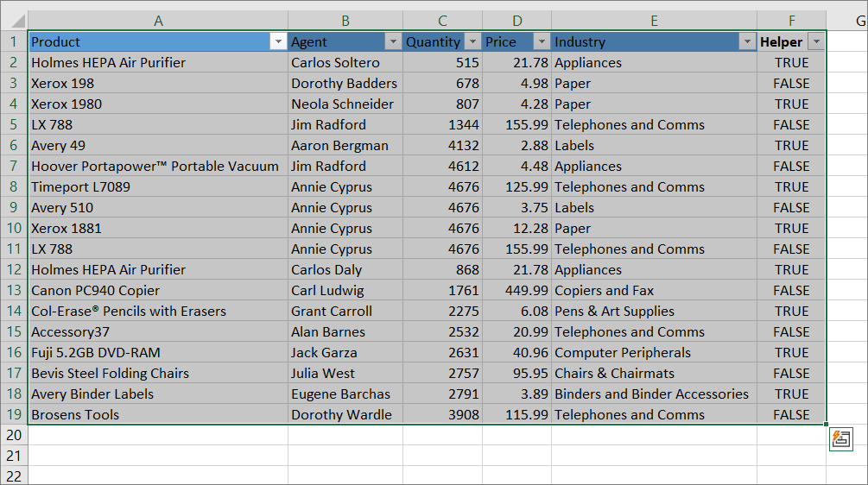The height and width of the screenshot is (485, 868).
Task: Select agent cell Carlos Daly
Action: click(x=345, y=270)
